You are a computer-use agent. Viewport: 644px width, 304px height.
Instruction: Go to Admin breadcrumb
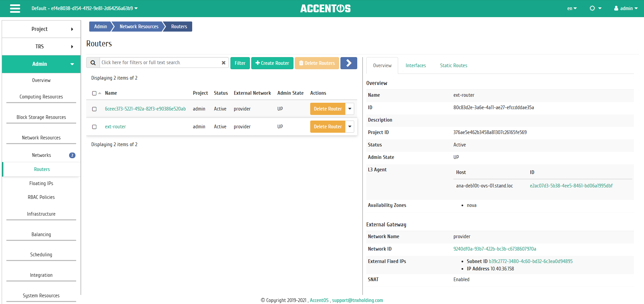tap(100, 27)
